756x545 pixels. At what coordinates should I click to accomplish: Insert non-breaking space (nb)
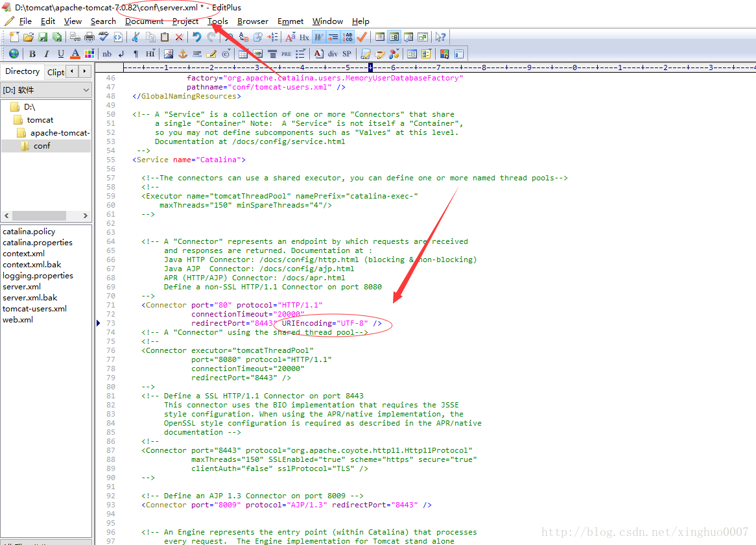(x=107, y=54)
